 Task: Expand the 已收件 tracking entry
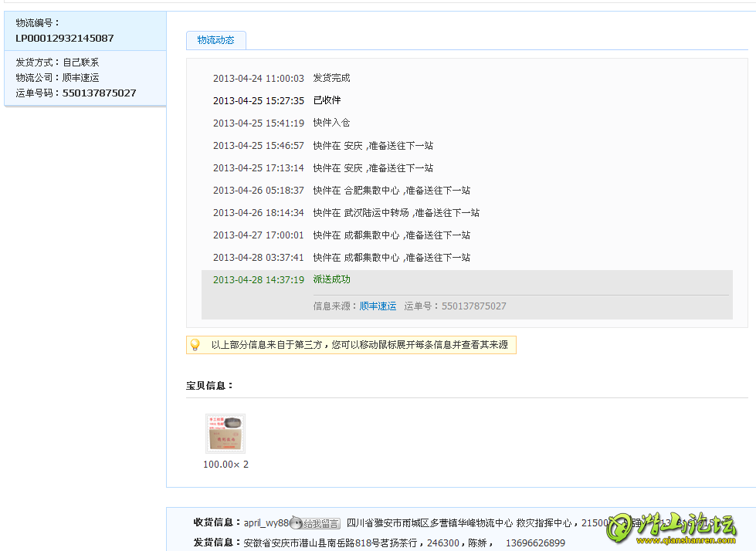tap(327, 100)
